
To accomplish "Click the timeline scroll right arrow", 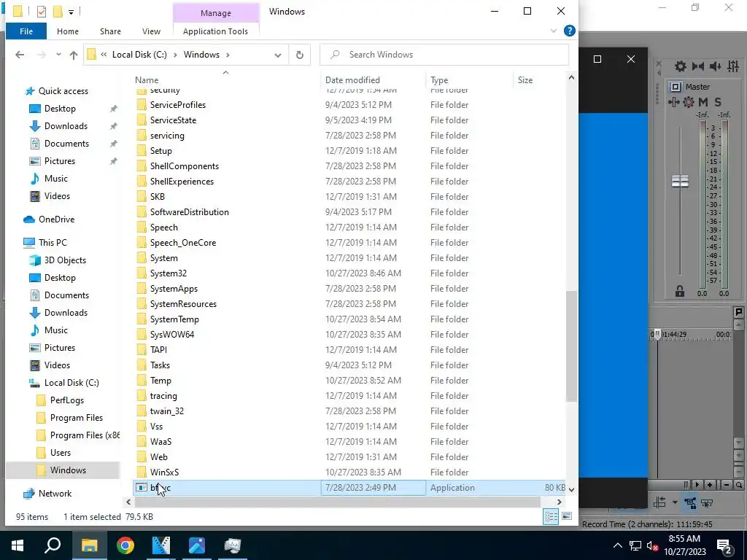I will click(697, 485).
